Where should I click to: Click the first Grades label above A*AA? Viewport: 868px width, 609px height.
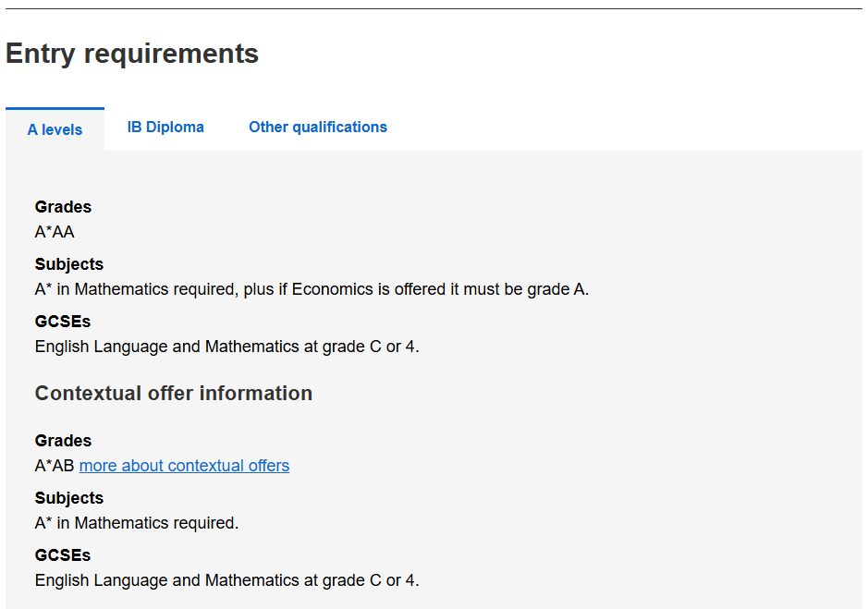click(63, 207)
